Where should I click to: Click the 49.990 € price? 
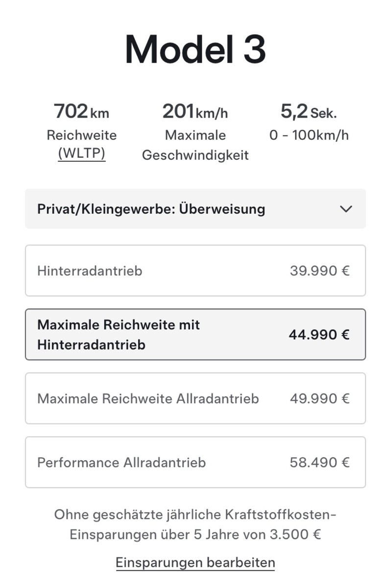(319, 398)
